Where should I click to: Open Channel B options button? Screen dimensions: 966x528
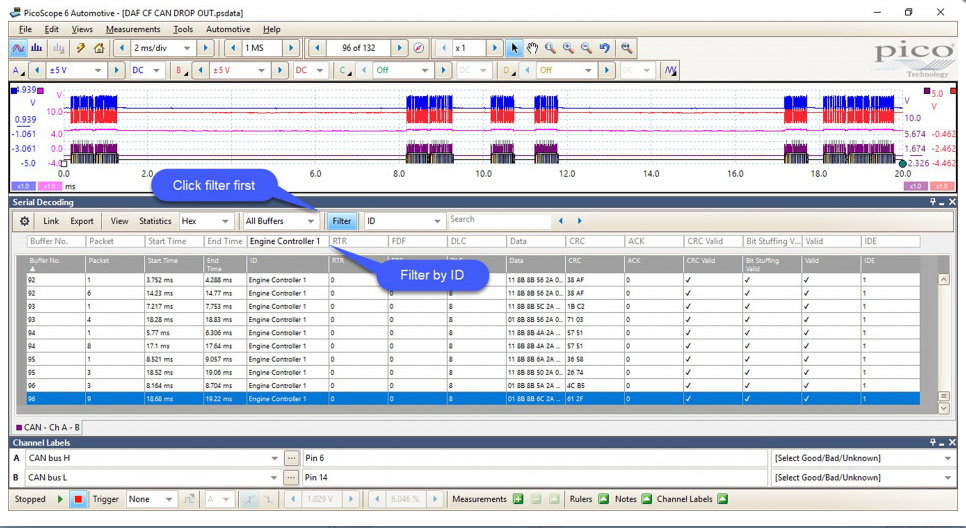click(x=181, y=70)
